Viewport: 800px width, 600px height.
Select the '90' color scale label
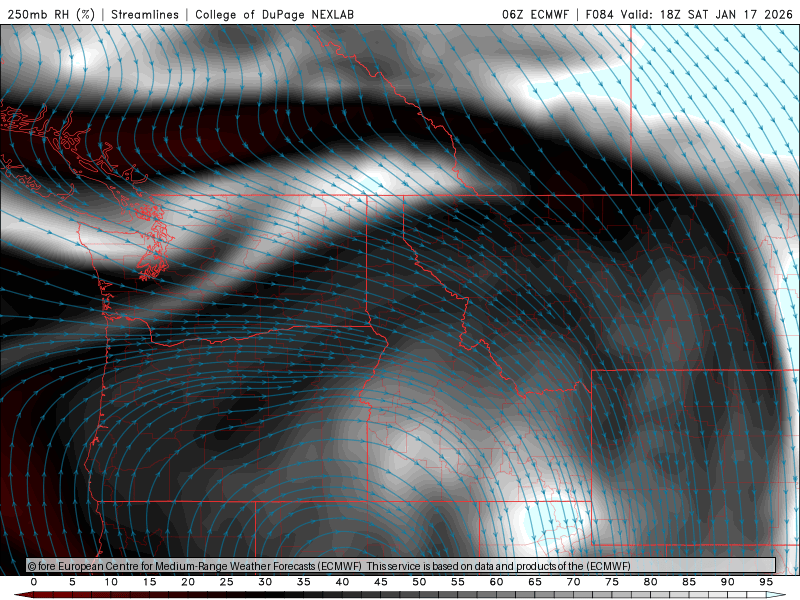click(728, 582)
